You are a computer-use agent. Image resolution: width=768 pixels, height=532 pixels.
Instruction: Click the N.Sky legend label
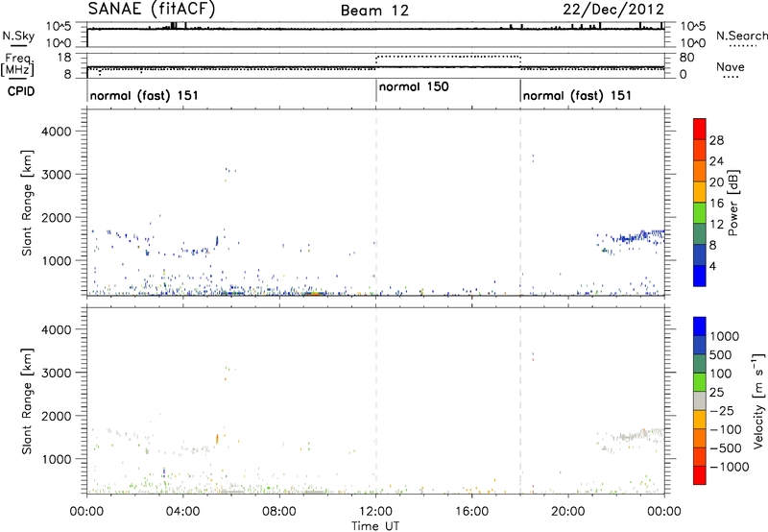[18, 36]
